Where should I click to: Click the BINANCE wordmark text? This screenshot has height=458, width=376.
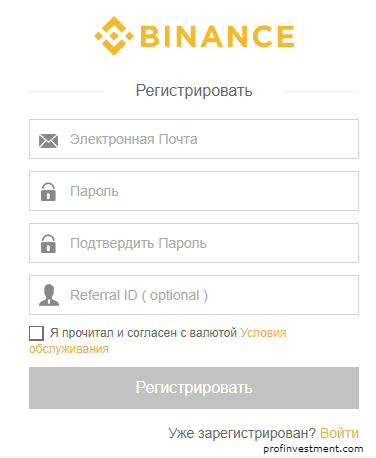(217, 36)
